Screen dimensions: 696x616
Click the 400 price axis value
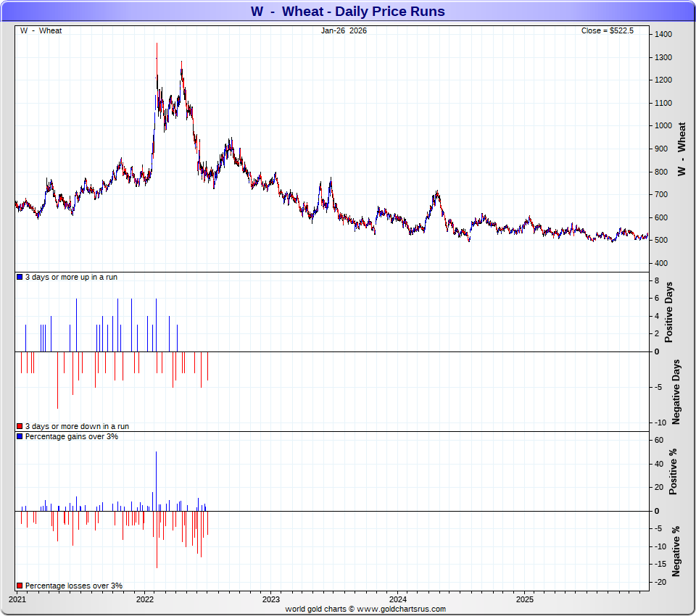click(x=661, y=263)
